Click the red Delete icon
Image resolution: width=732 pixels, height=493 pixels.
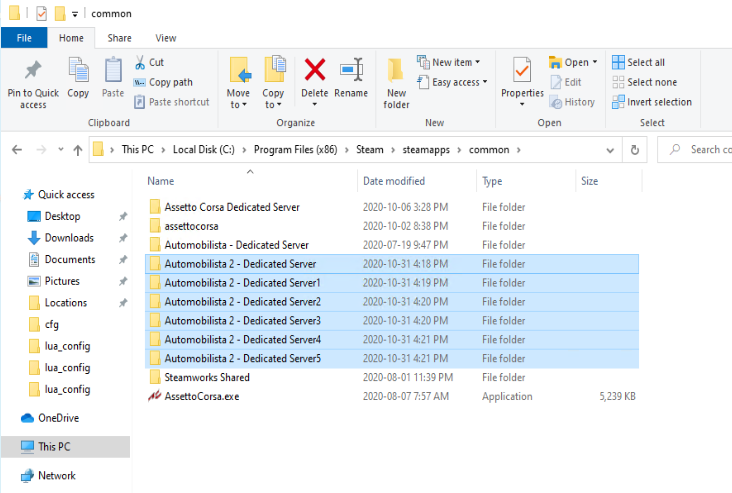tap(314, 70)
